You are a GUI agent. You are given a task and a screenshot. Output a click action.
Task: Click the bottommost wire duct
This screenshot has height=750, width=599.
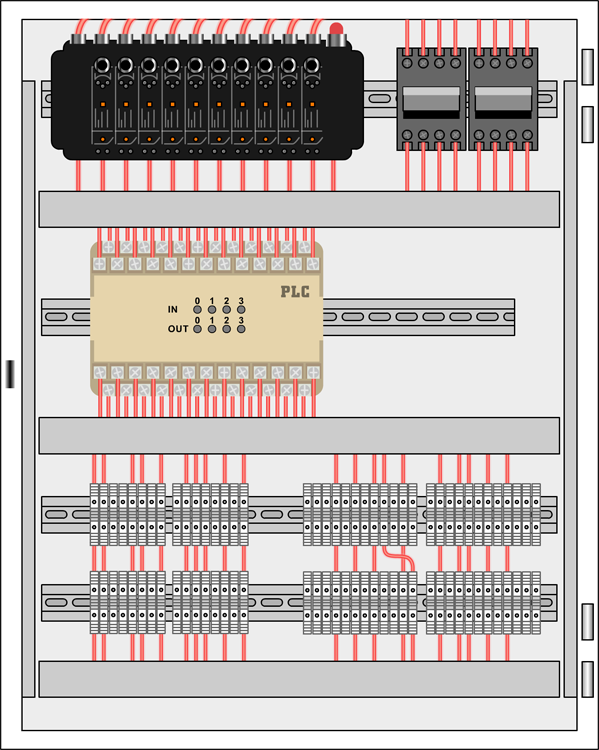(299, 679)
